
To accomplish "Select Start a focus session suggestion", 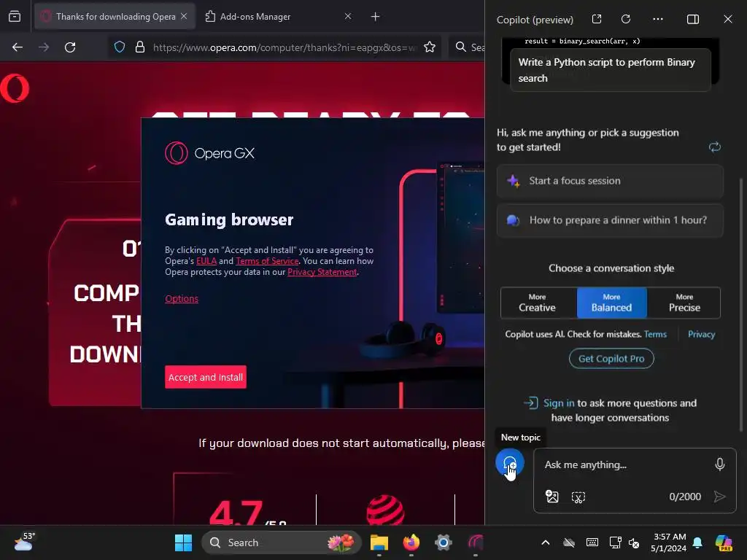I will tap(610, 181).
